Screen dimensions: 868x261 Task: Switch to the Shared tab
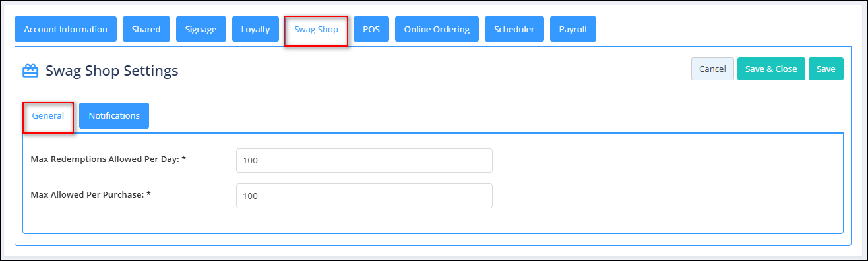(146, 29)
